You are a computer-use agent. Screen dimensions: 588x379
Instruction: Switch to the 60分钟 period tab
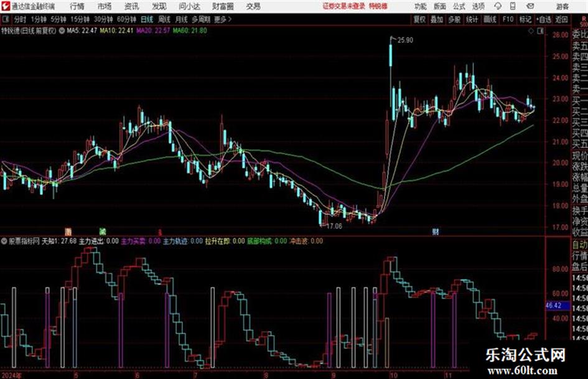(126, 19)
